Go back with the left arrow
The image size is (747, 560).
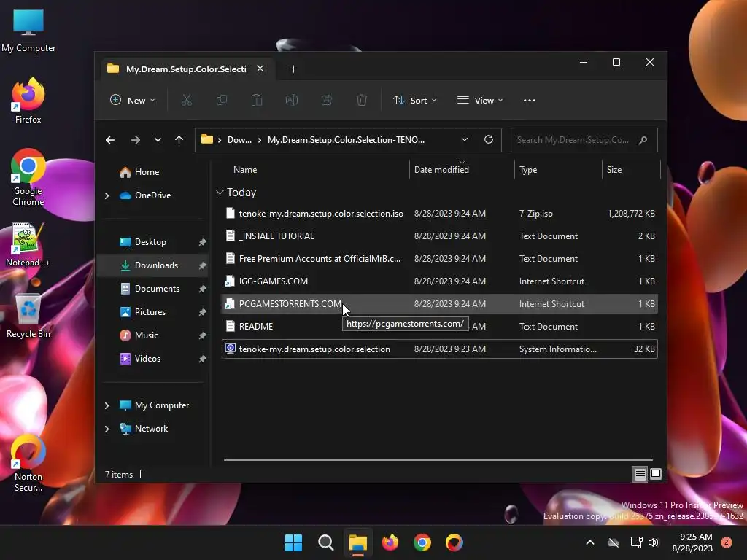pyautogui.click(x=110, y=140)
